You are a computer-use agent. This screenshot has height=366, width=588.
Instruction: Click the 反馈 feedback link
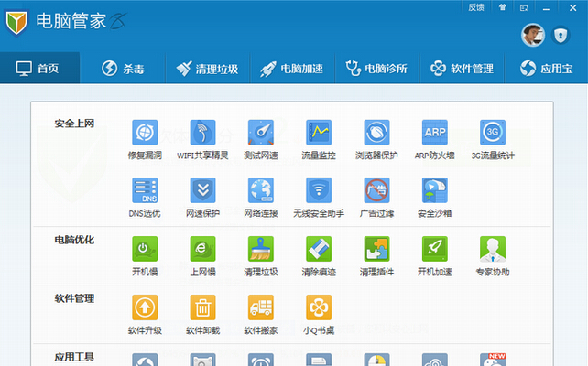coord(476,6)
